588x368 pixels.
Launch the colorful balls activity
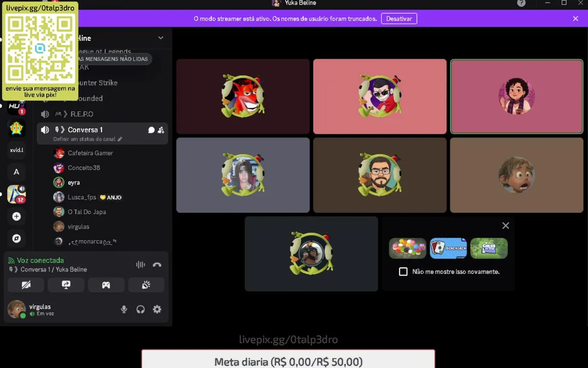click(x=408, y=248)
